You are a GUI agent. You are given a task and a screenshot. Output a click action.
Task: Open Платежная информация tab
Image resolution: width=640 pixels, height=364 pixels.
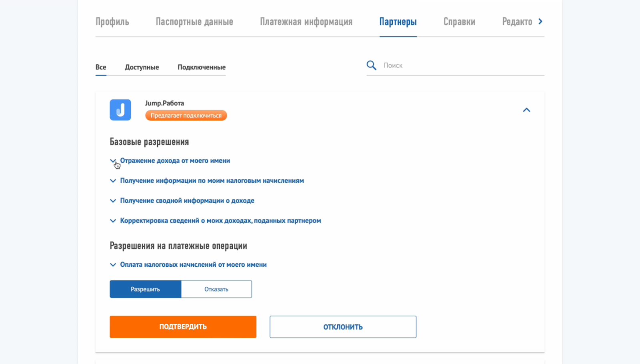[306, 22]
